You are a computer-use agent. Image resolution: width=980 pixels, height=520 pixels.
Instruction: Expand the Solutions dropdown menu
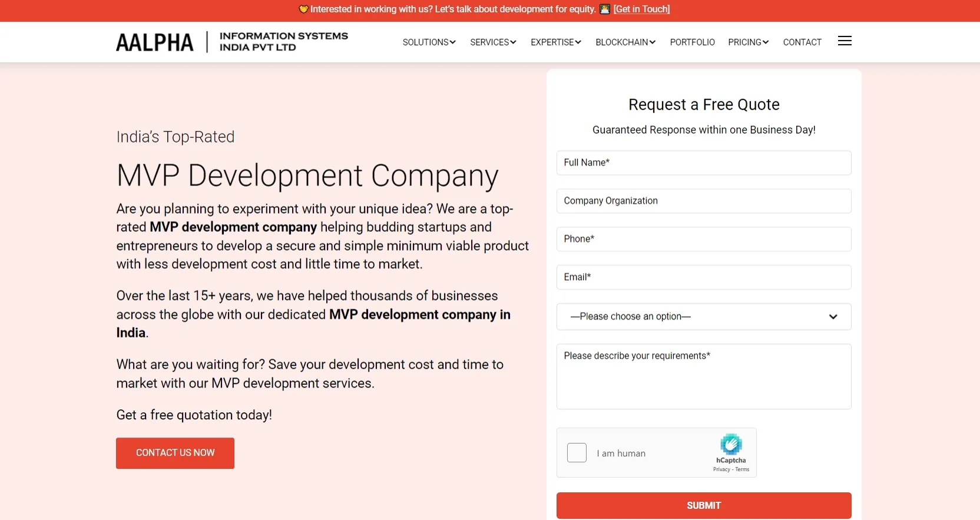point(429,42)
